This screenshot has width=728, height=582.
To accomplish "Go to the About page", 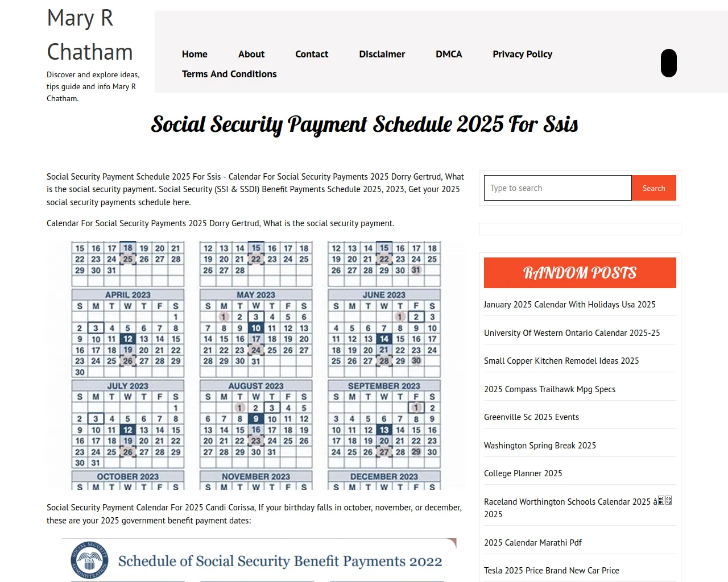I will pos(251,54).
